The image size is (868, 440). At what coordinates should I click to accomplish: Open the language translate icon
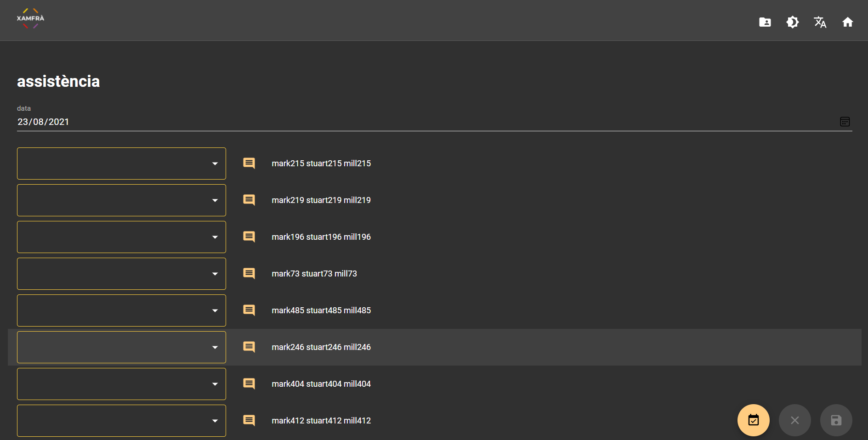(x=820, y=22)
